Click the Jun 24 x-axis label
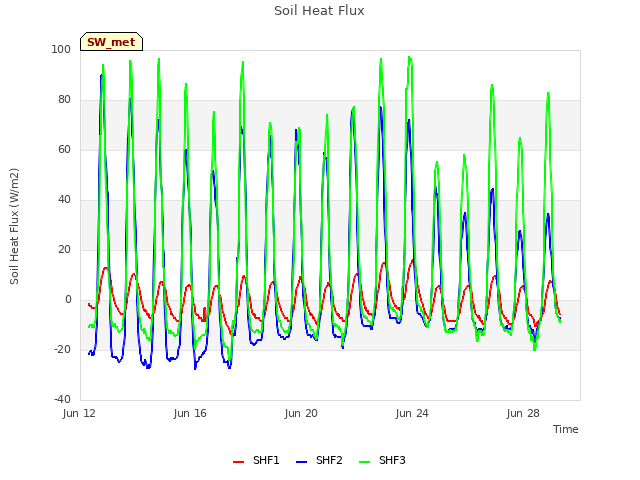 point(412,413)
